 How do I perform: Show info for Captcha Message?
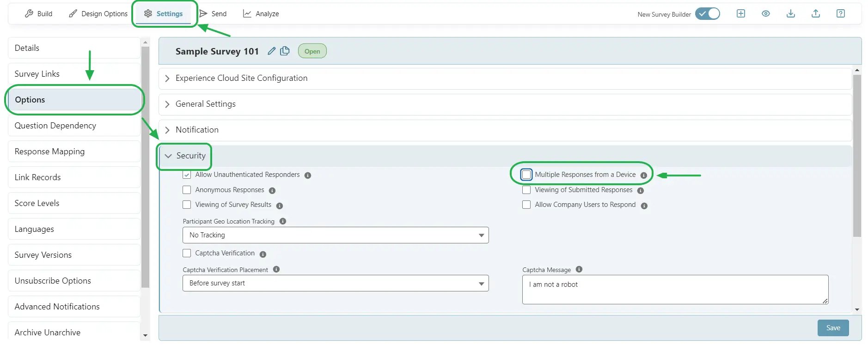pos(579,269)
